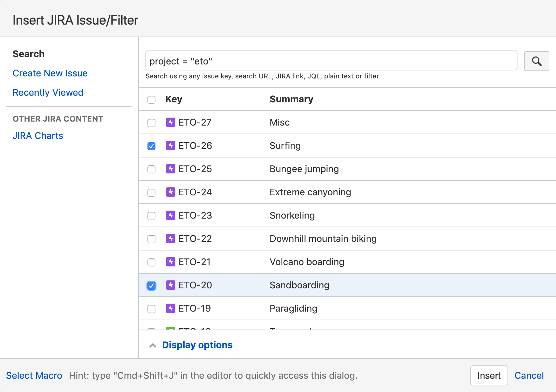Click the ETO-23 issue key
The width and height of the screenshot is (556, 392).
195,215
